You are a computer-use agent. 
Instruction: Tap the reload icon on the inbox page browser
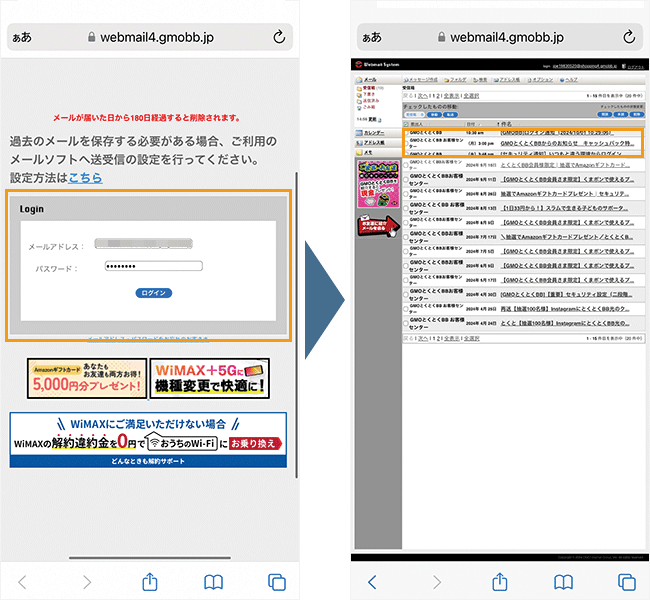coord(629,37)
